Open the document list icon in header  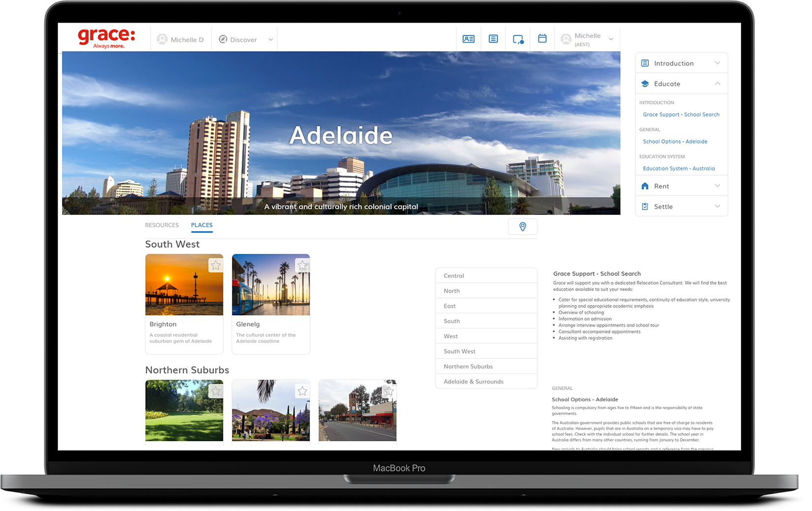click(x=493, y=39)
